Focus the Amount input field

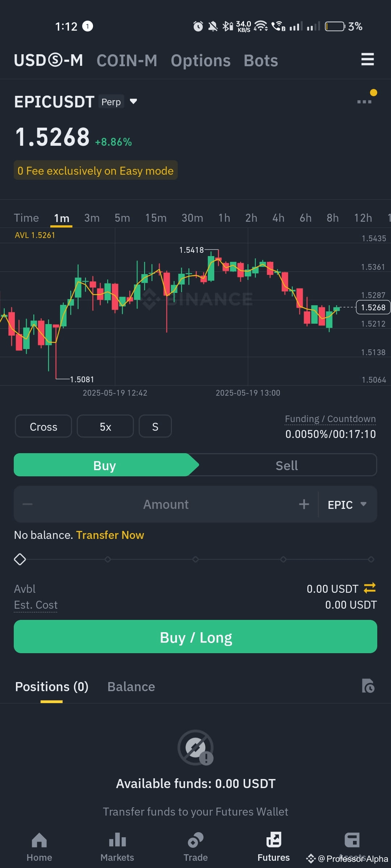[166, 504]
